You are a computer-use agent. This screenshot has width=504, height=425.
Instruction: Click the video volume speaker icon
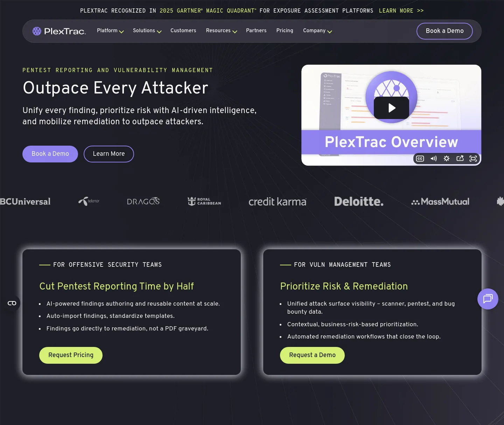coord(434,159)
